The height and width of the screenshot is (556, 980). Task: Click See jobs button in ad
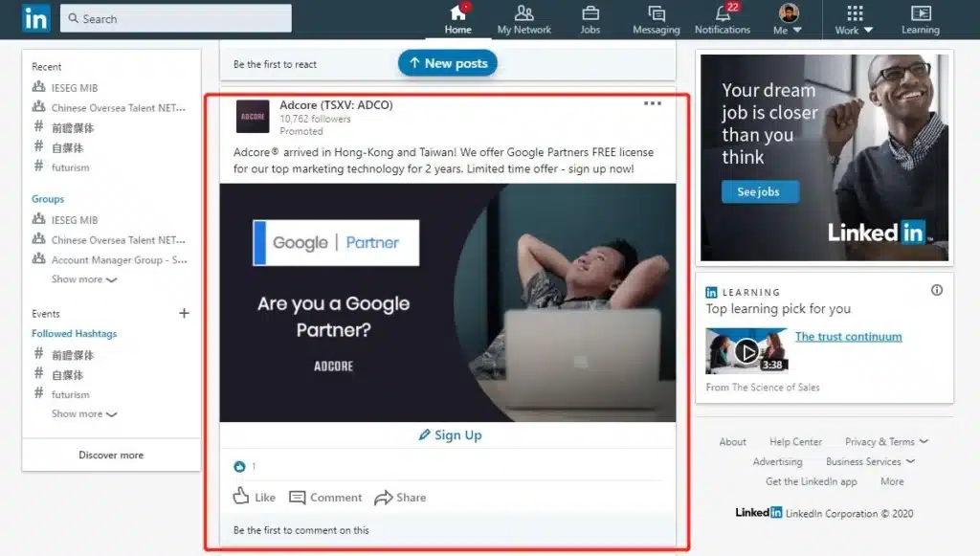(x=760, y=191)
